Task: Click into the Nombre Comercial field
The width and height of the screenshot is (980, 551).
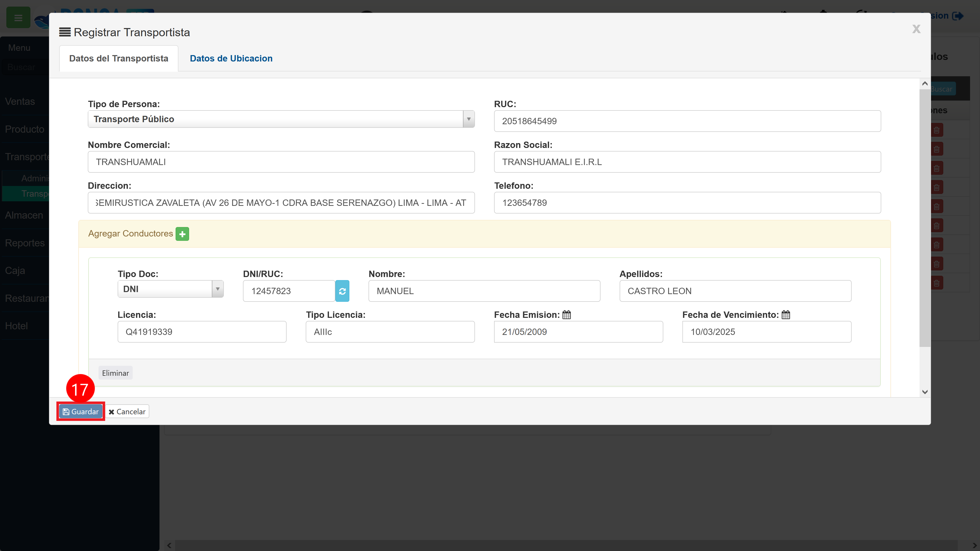Action: [x=281, y=162]
